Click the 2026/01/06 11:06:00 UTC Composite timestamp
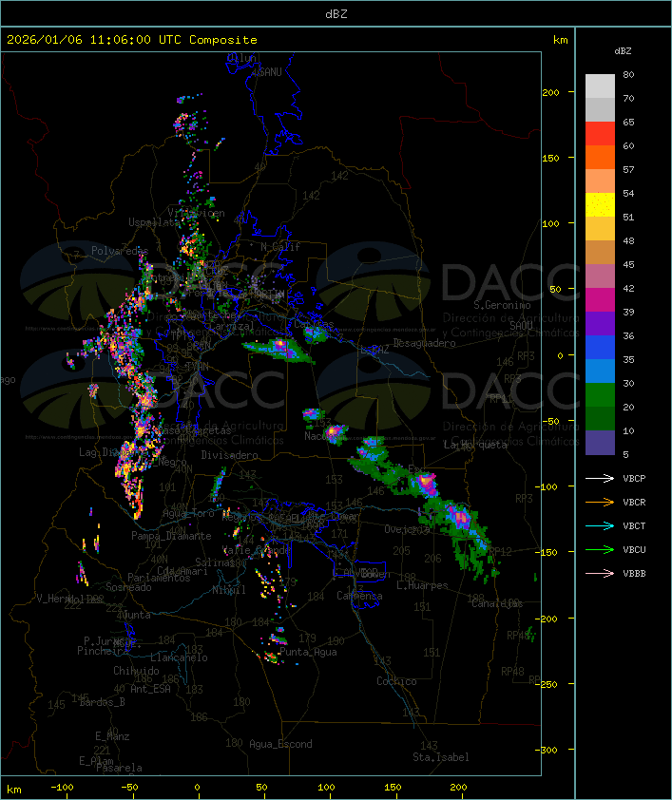Viewport: 672px width, 800px height. pyautogui.click(x=132, y=40)
